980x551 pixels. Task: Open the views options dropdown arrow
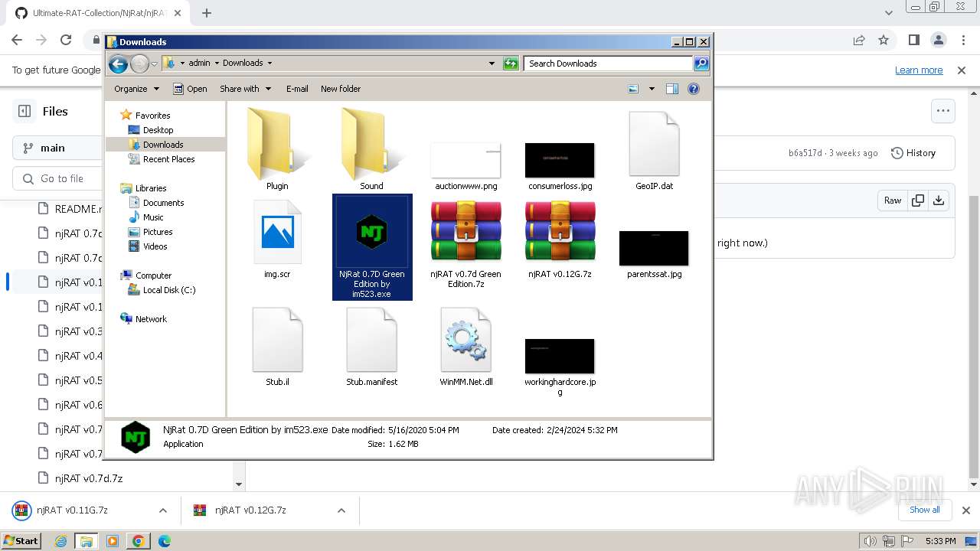pos(652,89)
